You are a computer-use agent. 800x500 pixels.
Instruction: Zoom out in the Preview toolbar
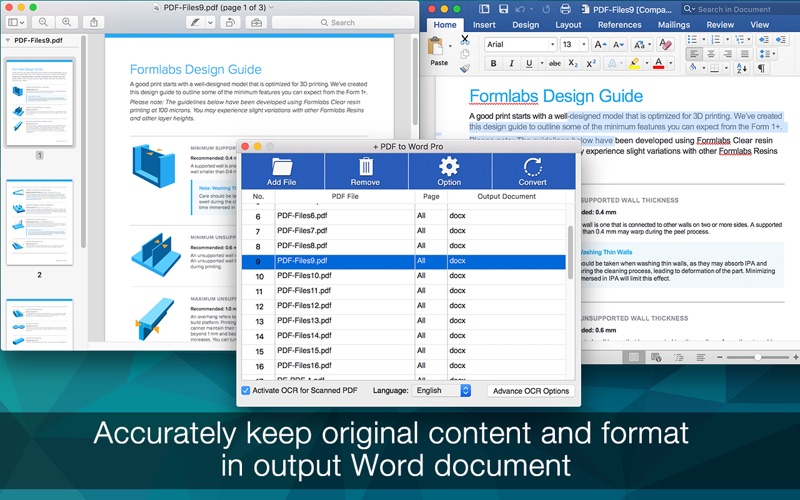[x=43, y=22]
